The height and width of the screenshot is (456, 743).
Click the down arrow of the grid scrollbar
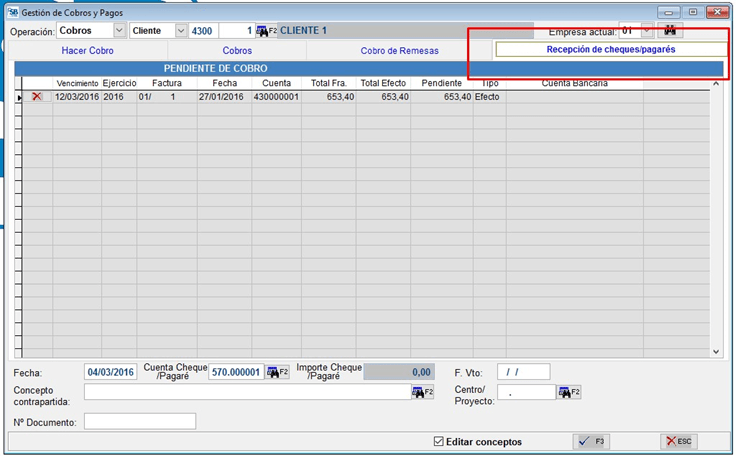[x=715, y=352]
